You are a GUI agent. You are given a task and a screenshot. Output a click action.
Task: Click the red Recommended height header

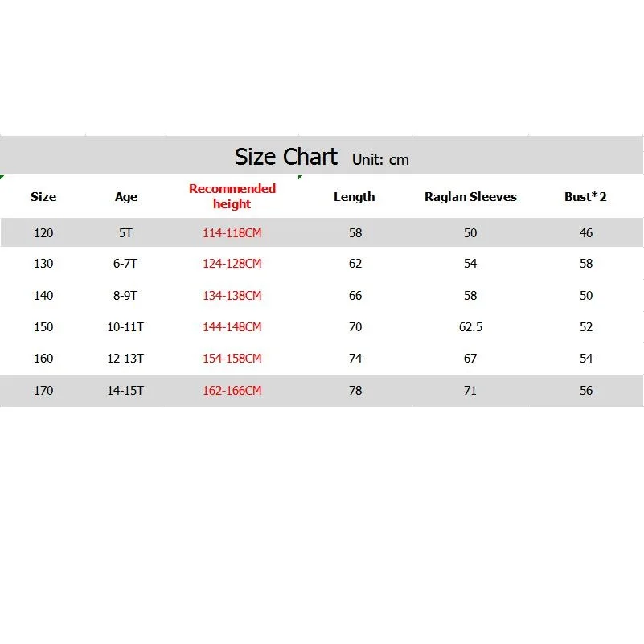click(232, 196)
